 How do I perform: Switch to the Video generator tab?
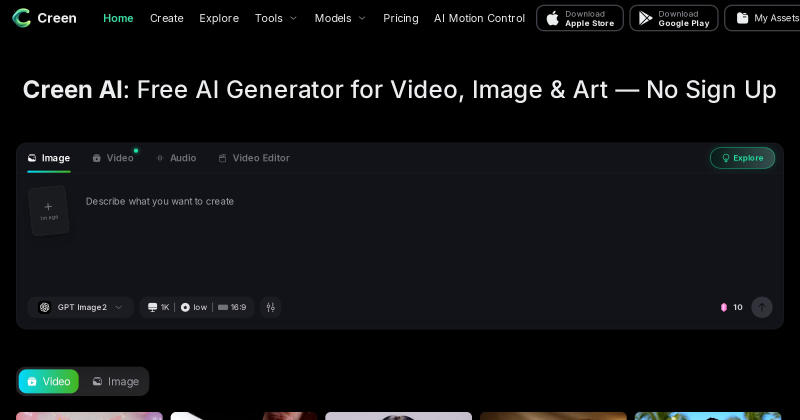click(x=113, y=158)
